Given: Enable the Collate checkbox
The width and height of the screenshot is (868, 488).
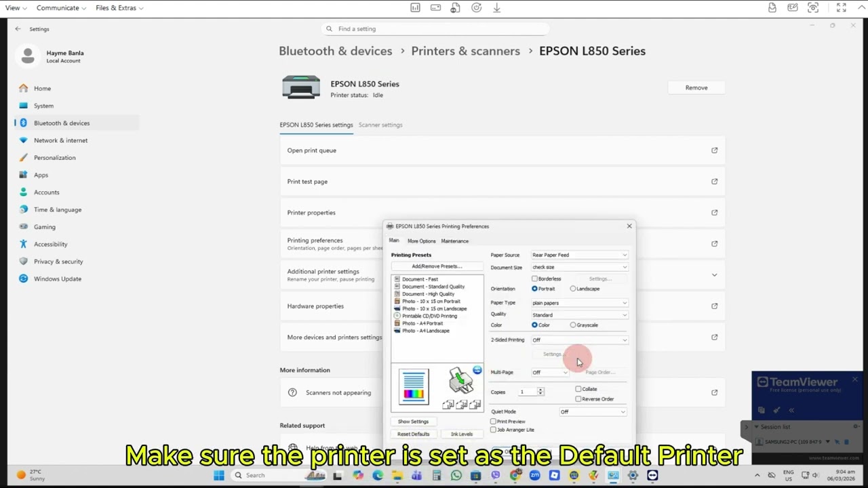Looking at the screenshot, I should [578, 389].
